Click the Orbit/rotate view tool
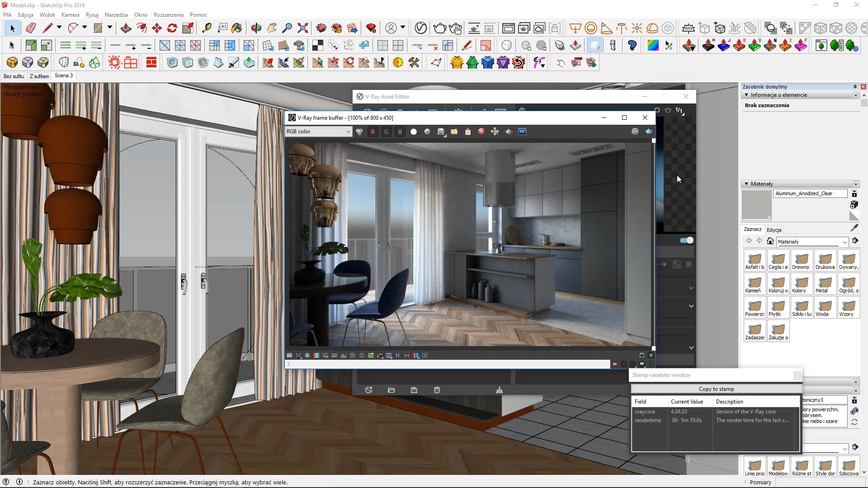 (256, 28)
